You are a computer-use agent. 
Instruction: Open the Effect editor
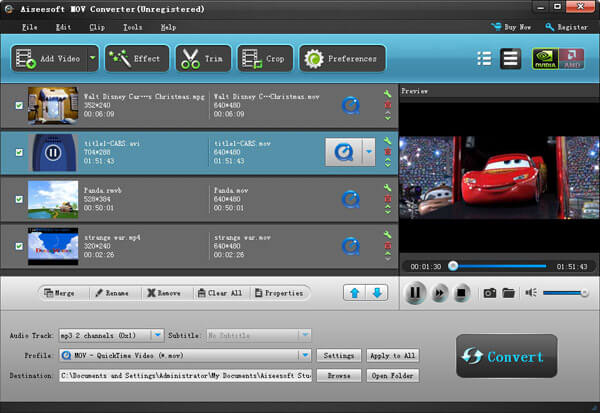[x=137, y=59]
